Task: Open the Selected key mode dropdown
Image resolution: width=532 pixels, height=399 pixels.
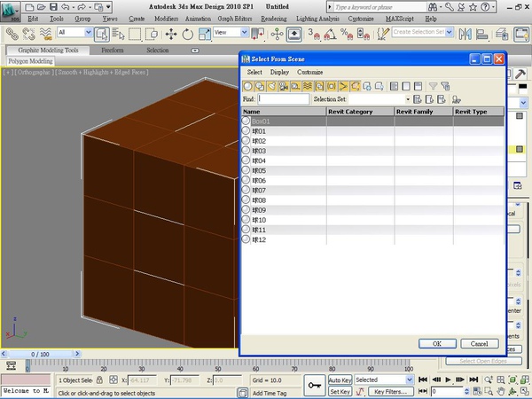Action: tap(410, 379)
